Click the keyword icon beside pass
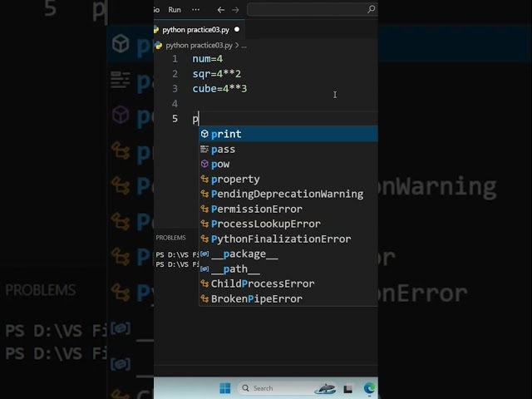The width and height of the screenshot is (532, 399). pos(204,149)
